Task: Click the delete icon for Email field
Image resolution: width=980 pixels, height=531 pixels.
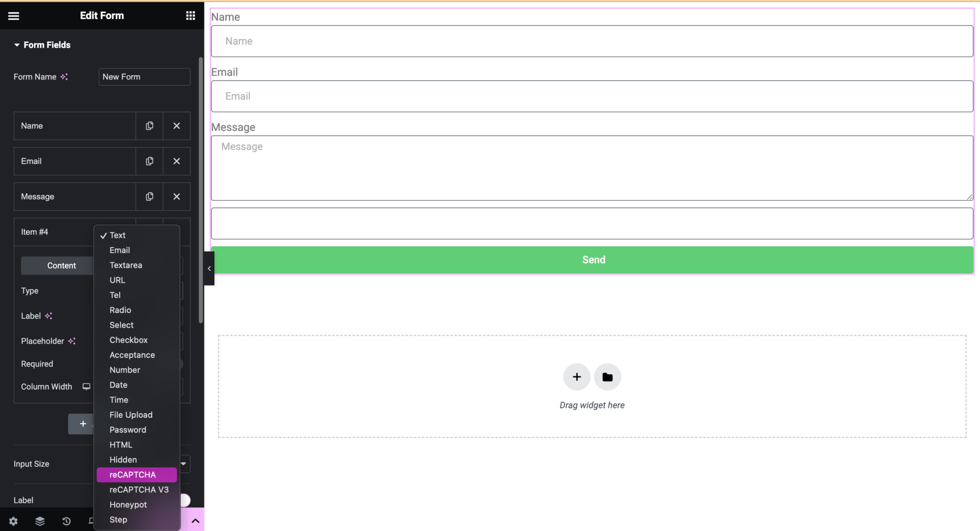Action: (x=177, y=160)
